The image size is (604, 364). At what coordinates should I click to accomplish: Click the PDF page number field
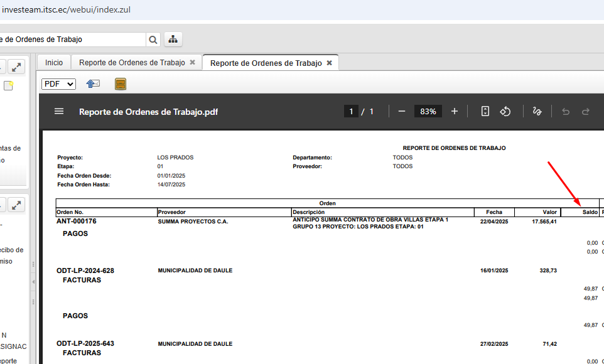click(x=351, y=111)
